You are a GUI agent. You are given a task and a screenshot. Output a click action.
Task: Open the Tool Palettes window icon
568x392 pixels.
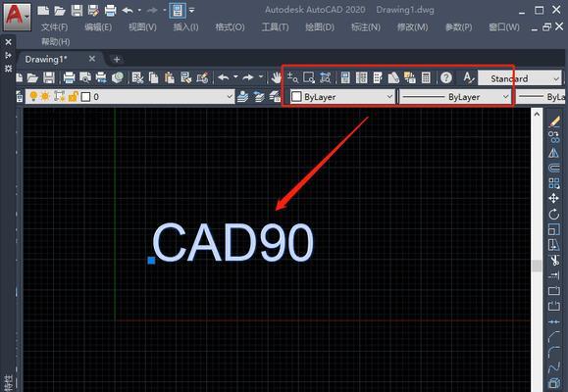[378, 77]
